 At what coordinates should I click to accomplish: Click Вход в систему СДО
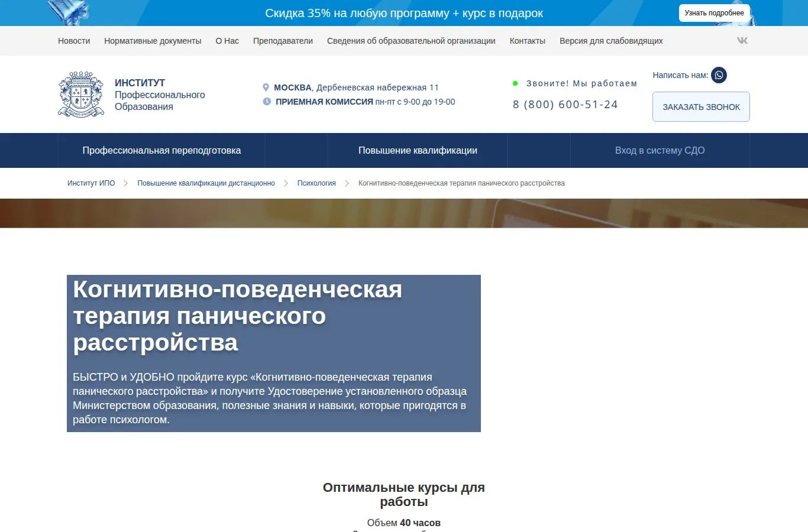click(x=660, y=150)
